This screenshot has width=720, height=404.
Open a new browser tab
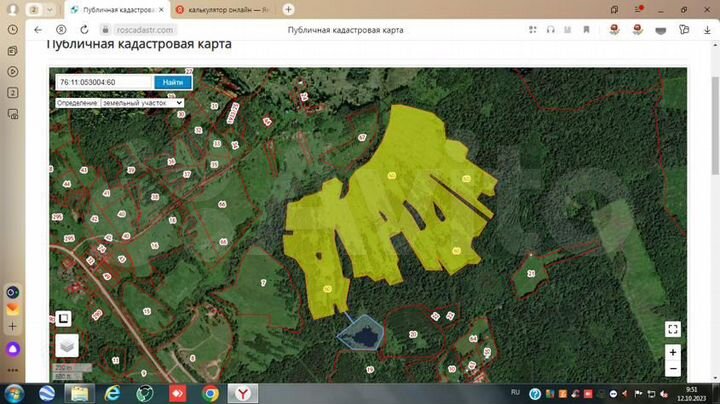(288, 9)
